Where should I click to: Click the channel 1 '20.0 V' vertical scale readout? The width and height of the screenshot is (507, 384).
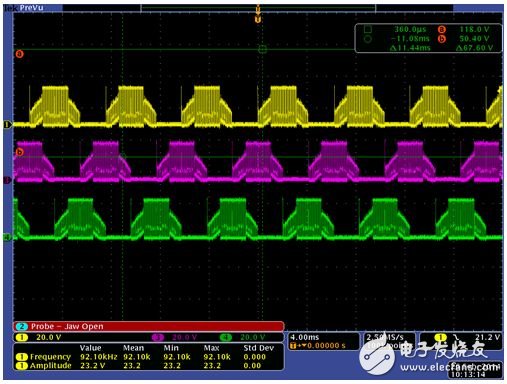coord(49,337)
